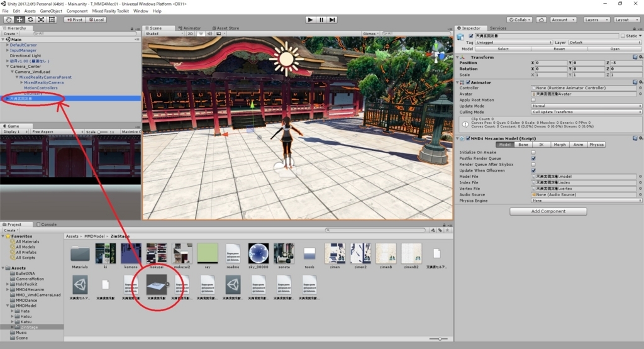
Task: Switch to the Animator tab
Action: click(x=190, y=28)
